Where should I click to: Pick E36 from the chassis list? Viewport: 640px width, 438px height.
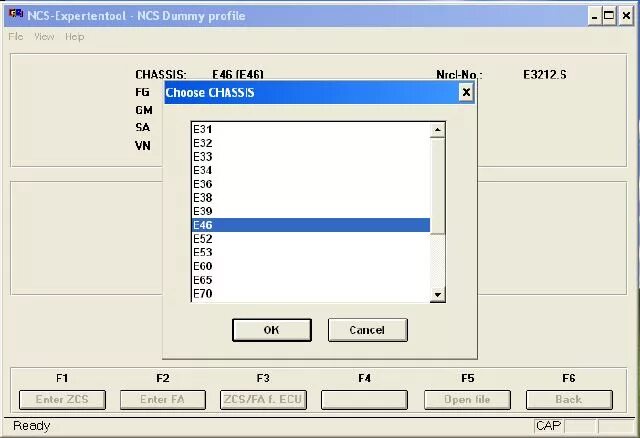311,184
